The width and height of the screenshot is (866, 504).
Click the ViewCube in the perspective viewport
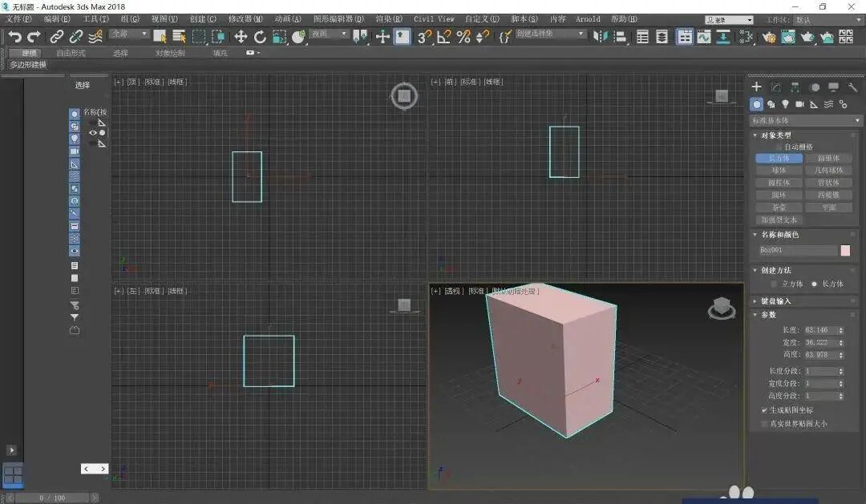[x=722, y=308]
